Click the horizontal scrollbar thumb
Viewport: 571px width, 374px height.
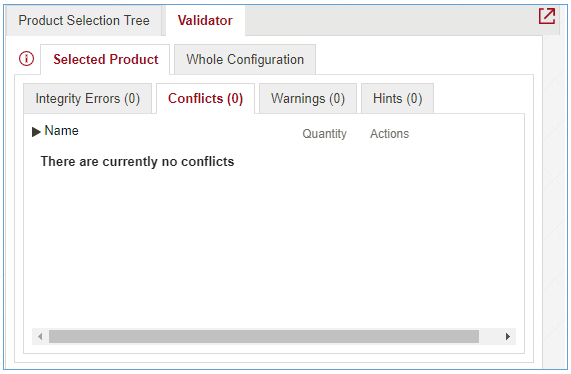pos(264,336)
